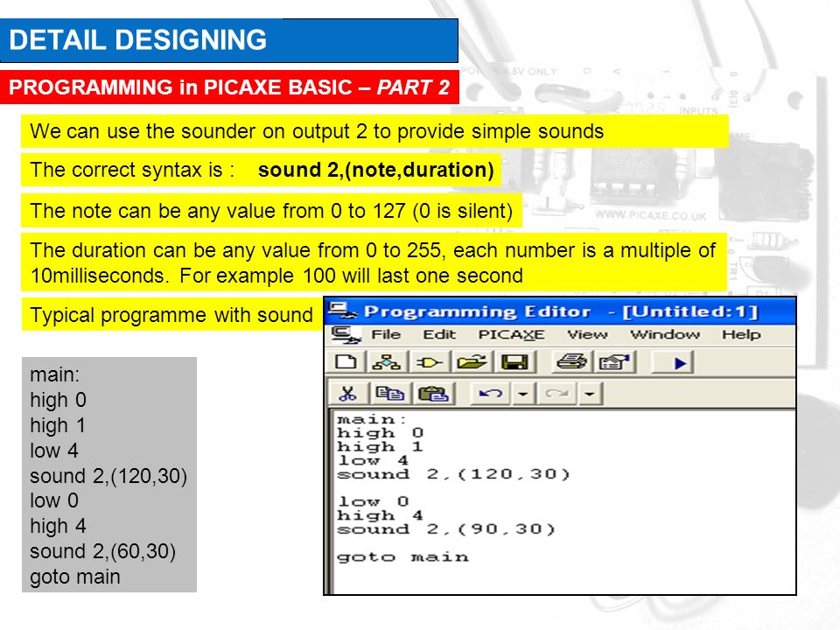Undo the last edit with the undo arrow
The image size is (840, 630).
click(x=491, y=395)
